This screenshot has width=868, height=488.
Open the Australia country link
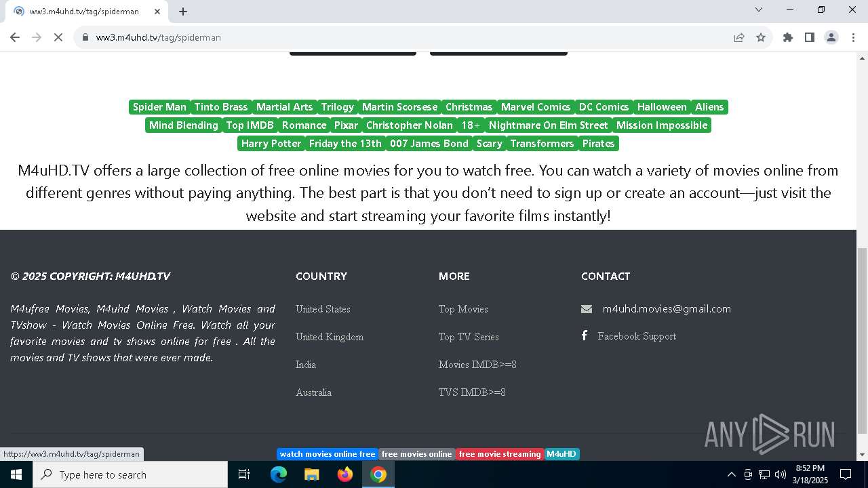point(313,392)
